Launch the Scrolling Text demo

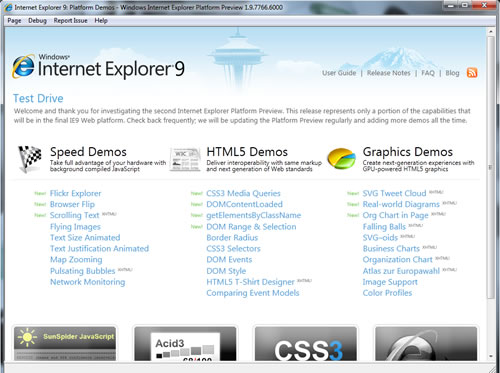pos(75,215)
